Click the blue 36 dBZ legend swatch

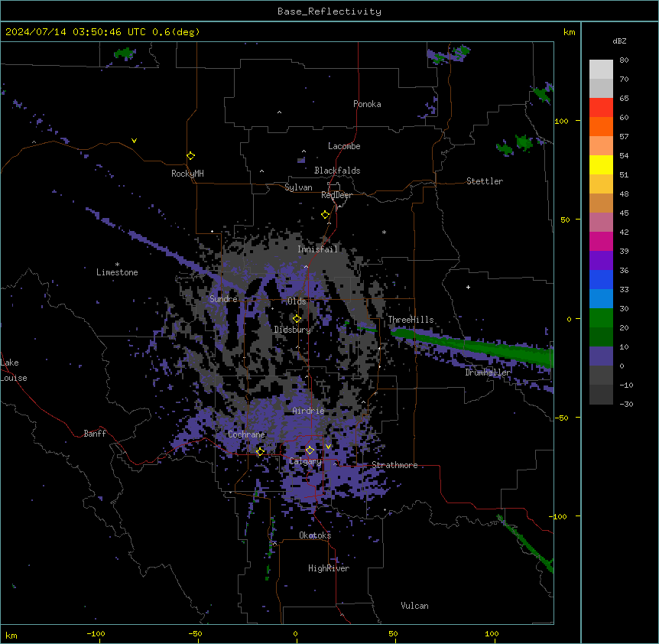coord(601,279)
